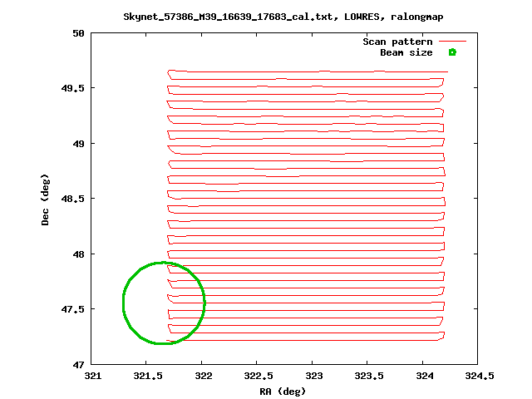Click the 'RA (deg)' axis label
The image size is (532, 399).
pyautogui.click(x=283, y=392)
